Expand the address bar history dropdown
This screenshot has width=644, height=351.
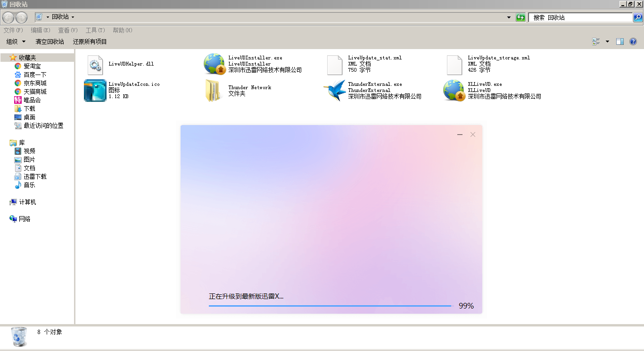click(509, 17)
